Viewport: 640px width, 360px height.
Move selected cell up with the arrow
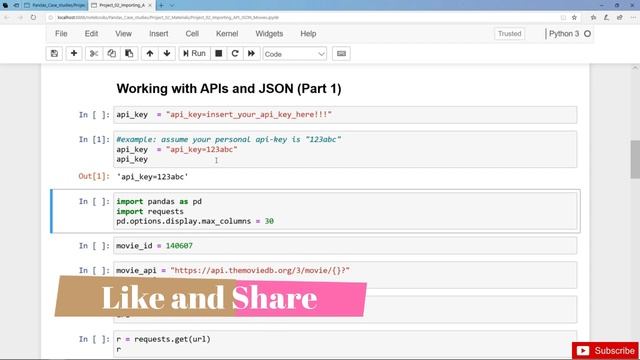[x=150, y=53]
